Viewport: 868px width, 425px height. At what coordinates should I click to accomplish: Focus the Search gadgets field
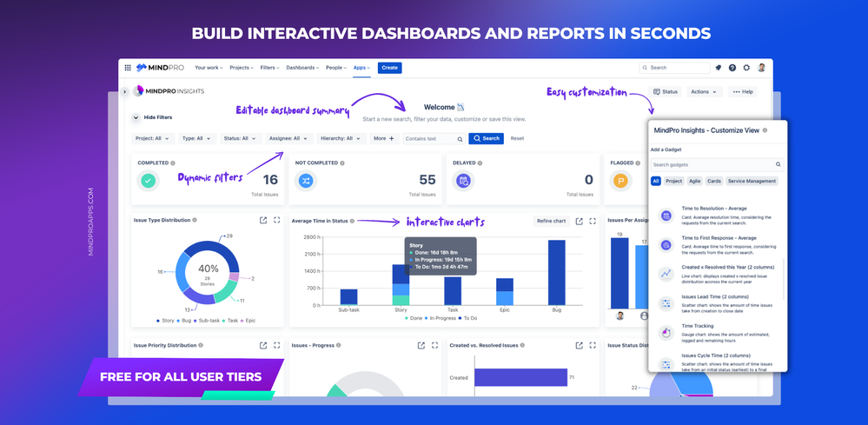[717, 164]
